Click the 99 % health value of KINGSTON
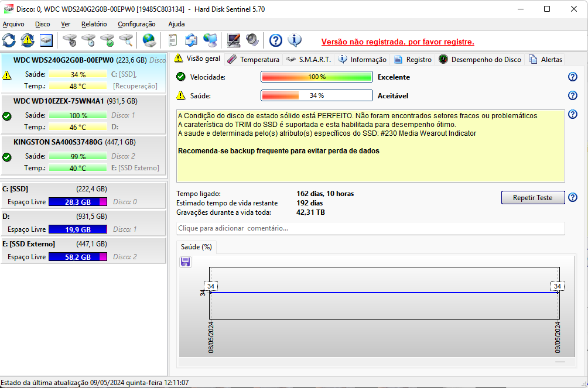Image resolution: width=588 pixels, height=388 pixels. coord(78,156)
